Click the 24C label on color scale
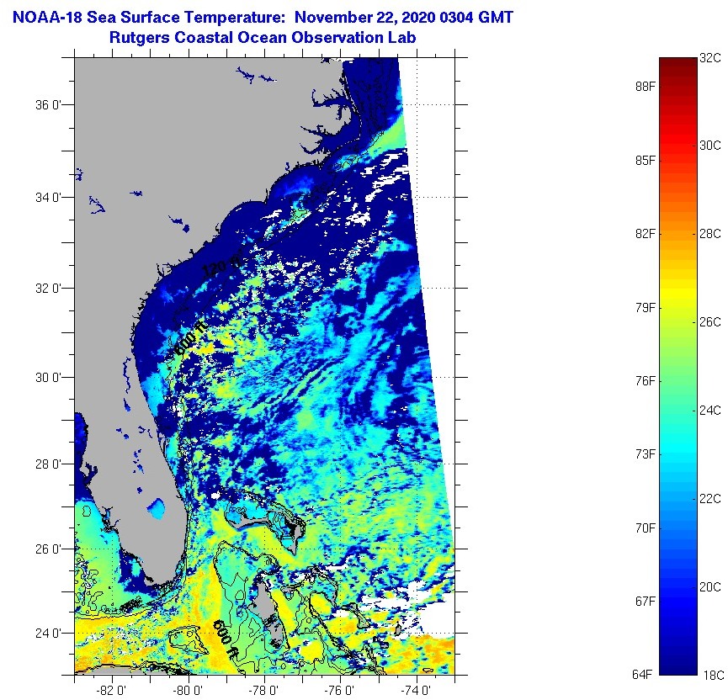 pyautogui.click(x=710, y=411)
